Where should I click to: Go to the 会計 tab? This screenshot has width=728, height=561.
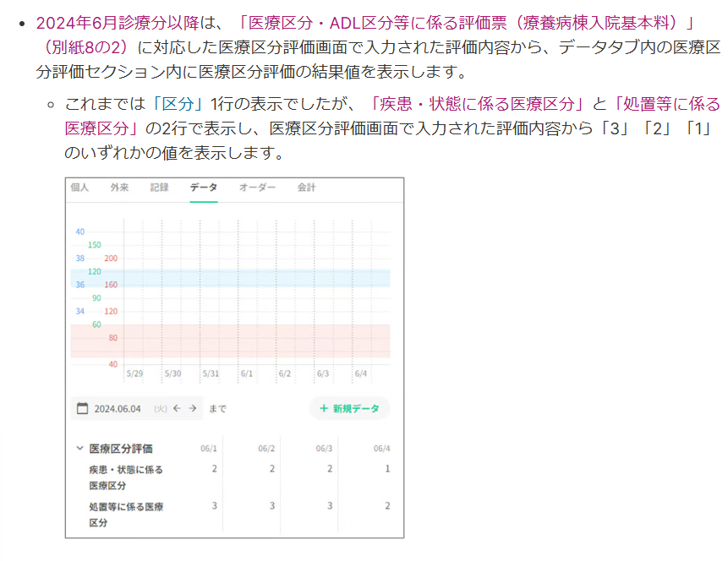pyautogui.click(x=306, y=187)
